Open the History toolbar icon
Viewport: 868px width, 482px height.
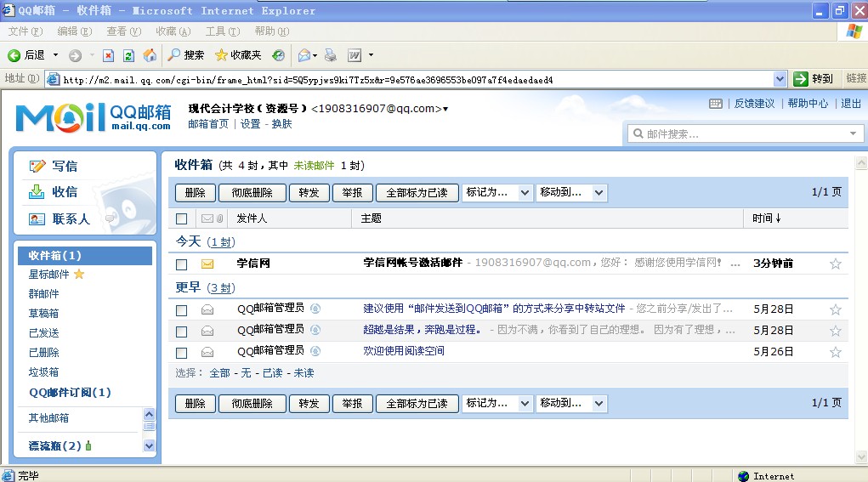pyautogui.click(x=279, y=54)
